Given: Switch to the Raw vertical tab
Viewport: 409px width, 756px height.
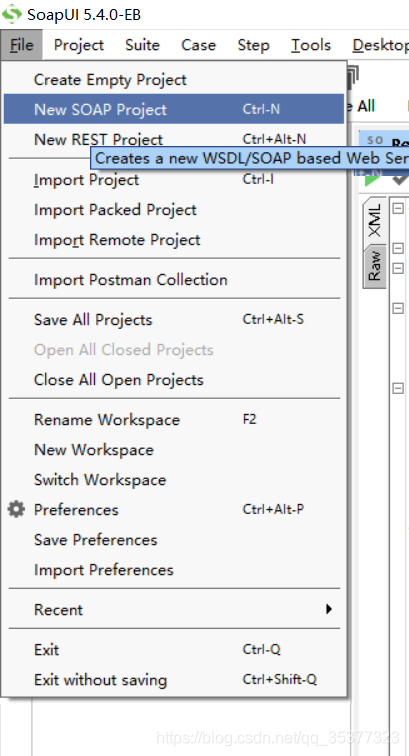Looking at the screenshot, I should click(x=374, y=266).
